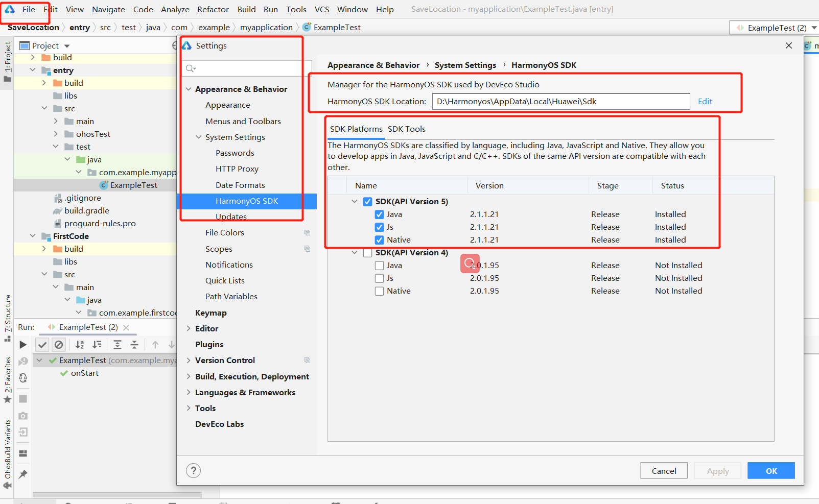Open the ExampleTest (2) run configuration dropdown
This screenshot has height=504, width=819.
[814, 27]
